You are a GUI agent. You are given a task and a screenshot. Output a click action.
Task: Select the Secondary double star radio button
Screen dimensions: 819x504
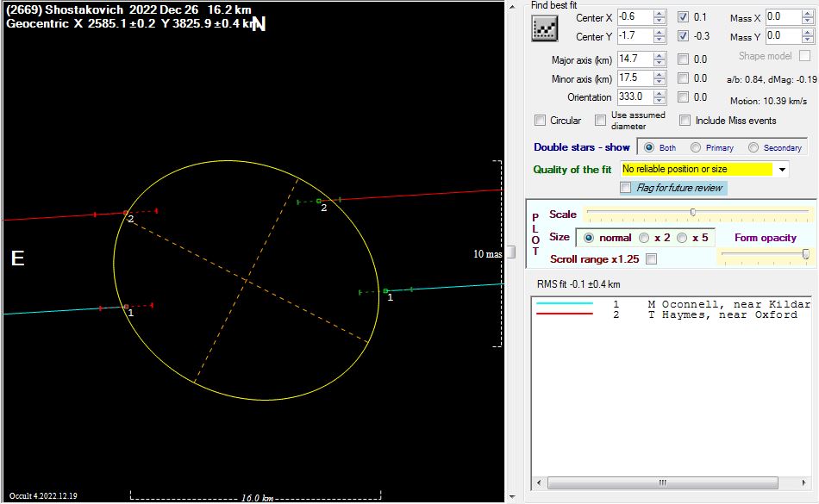coord(753,147)
